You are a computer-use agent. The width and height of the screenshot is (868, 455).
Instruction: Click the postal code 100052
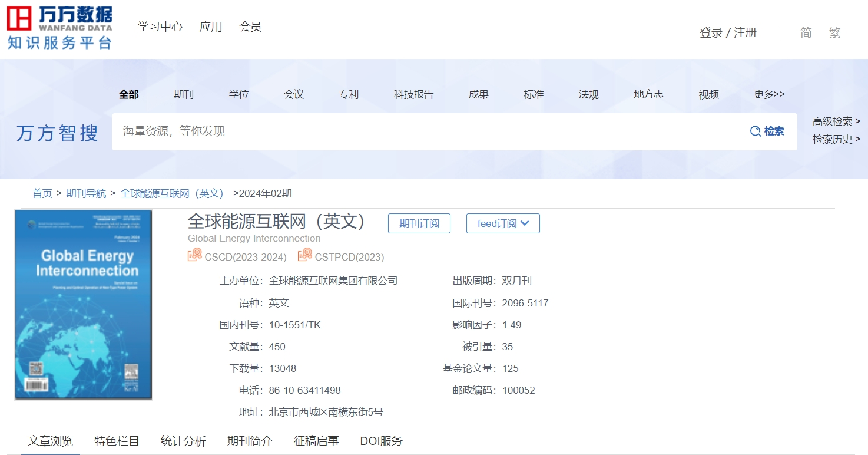click(x=519, y=390)
